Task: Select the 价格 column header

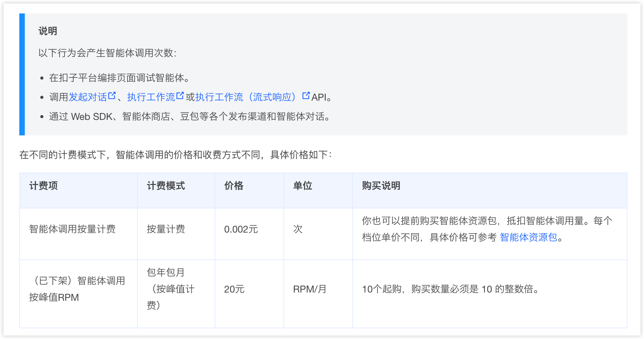Action: [234, 186]
